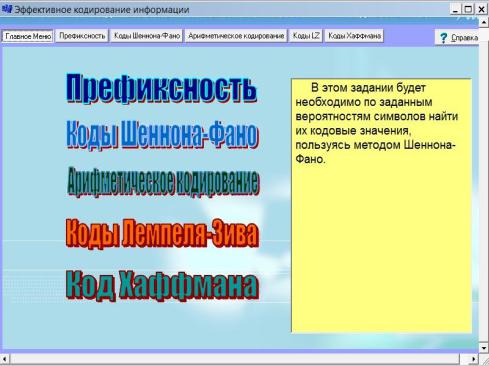Select the Арифметическое кодирование tab
Viewport: 489px width, 366px height.
236,36
